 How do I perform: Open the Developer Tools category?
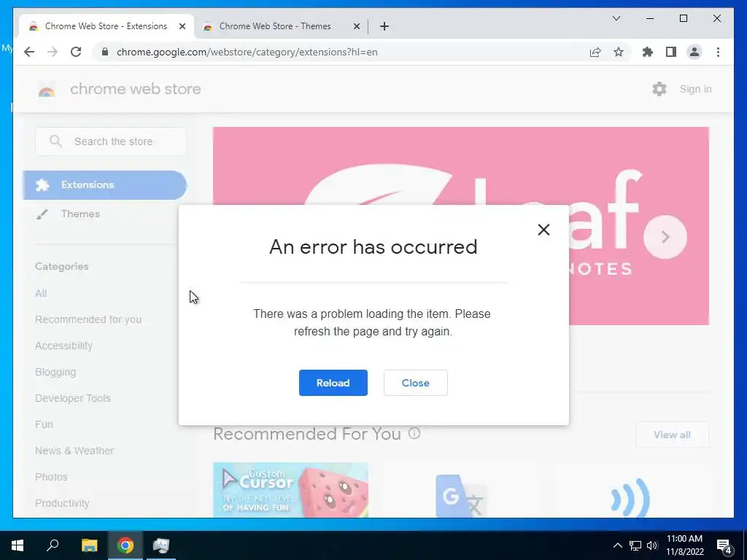point(73,398)
